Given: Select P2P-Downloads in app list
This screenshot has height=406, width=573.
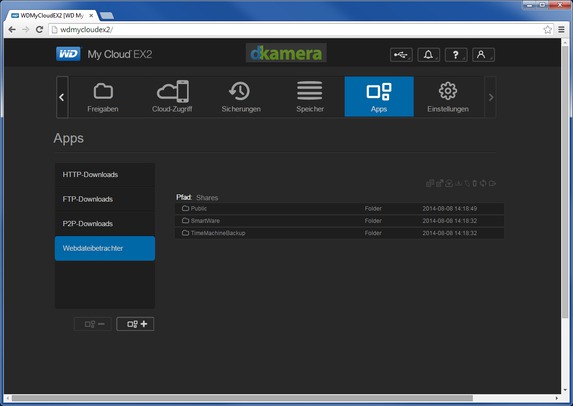Looking at the screenshot, I should (105, 224).
